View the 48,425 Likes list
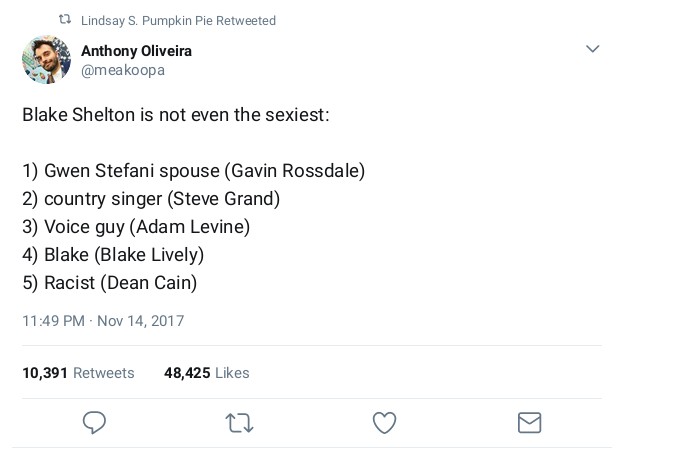The width and height of the screenshot is (698, 456). coord(207,373)
